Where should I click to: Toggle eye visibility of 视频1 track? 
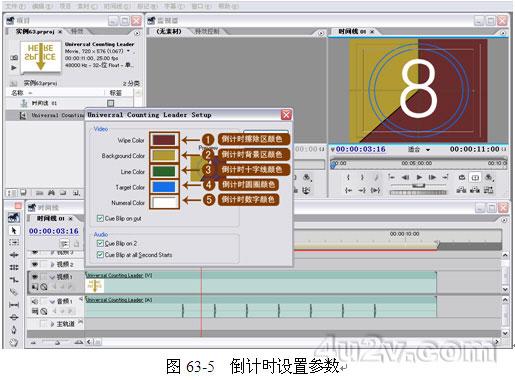point(35,276)
